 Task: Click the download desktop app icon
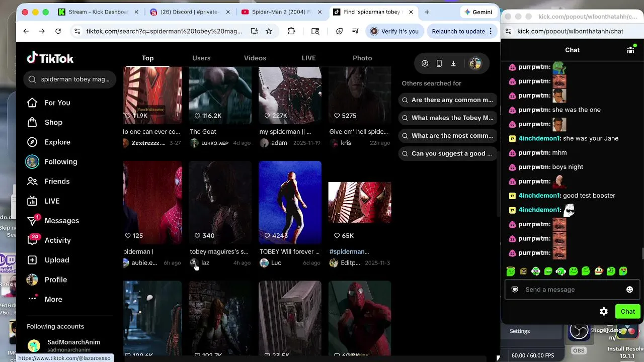point(453,63)
